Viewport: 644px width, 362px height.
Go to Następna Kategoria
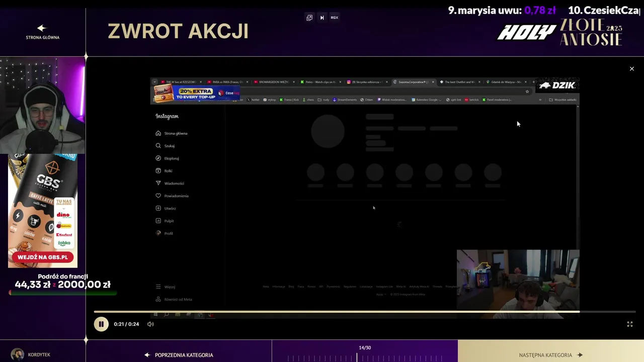pyautogui.click(x=551, y=355)
